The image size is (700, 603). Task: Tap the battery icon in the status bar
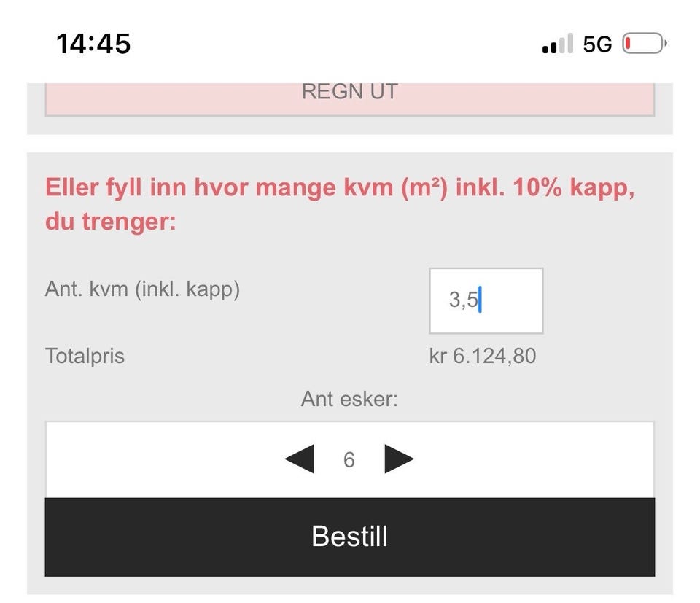click(x=645, y=43)
